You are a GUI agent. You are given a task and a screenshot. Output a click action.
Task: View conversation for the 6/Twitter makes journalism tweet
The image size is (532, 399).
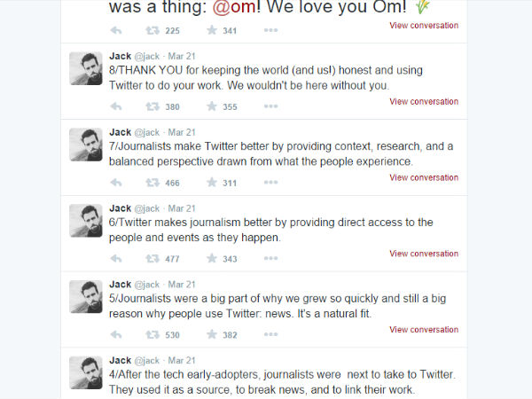point(424,254)
